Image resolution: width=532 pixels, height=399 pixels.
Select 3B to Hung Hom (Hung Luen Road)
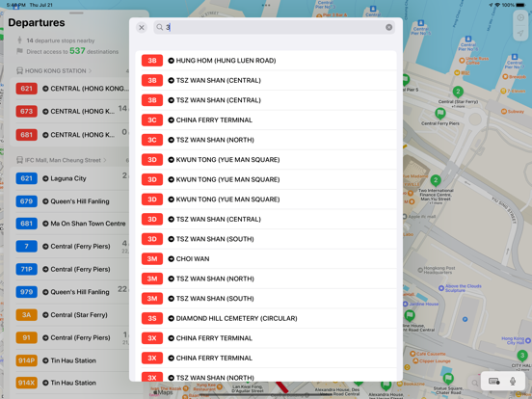tap(266, 61)
